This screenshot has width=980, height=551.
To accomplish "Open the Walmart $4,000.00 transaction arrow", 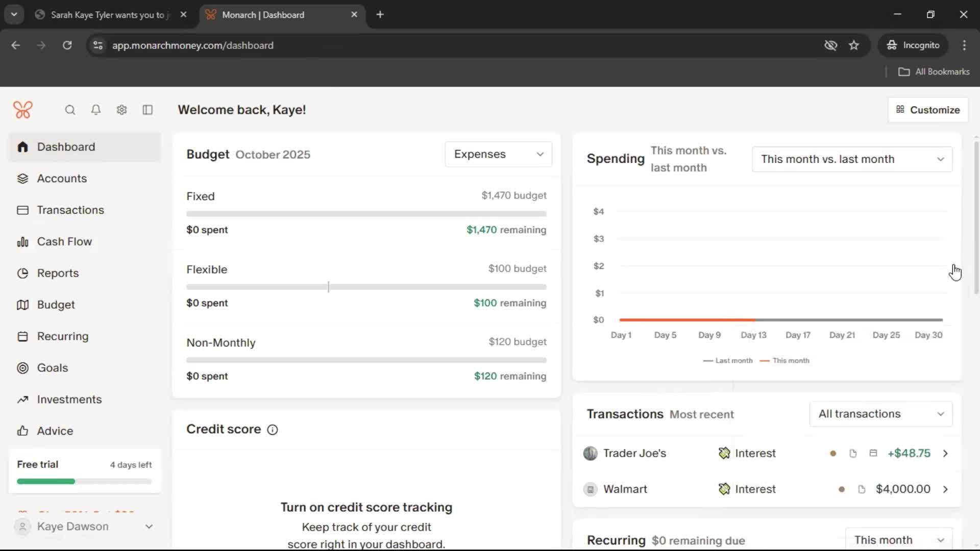I will [945, 489].
